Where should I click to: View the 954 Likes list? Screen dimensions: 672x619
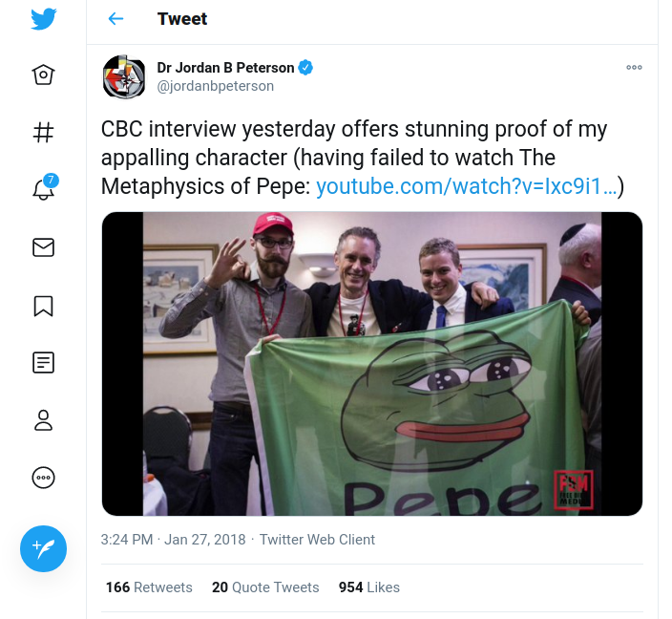point(369,587)
